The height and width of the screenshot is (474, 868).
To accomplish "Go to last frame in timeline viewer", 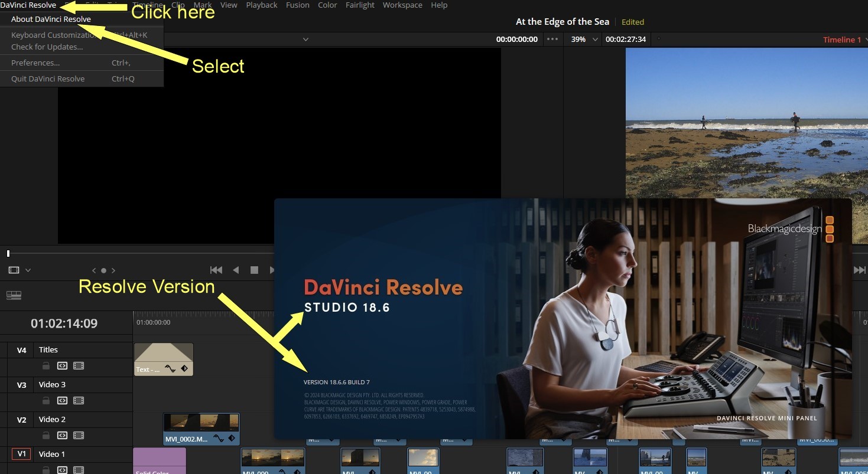I will click(x=860, y=270).
